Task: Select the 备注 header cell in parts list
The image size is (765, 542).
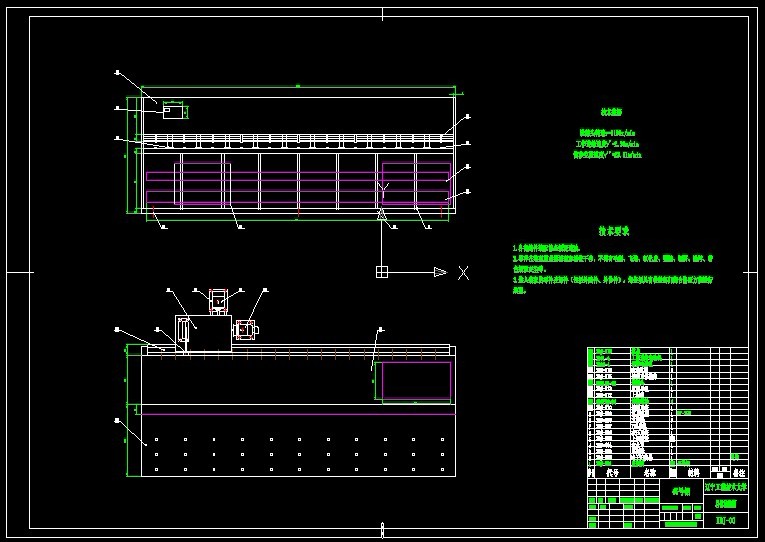Action: [739, 472]
